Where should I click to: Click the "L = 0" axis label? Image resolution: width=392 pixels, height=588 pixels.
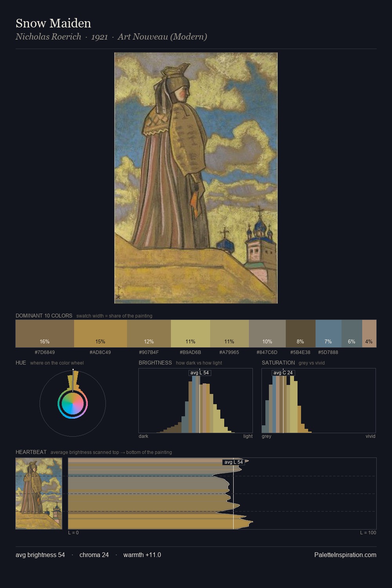point(73,532)
